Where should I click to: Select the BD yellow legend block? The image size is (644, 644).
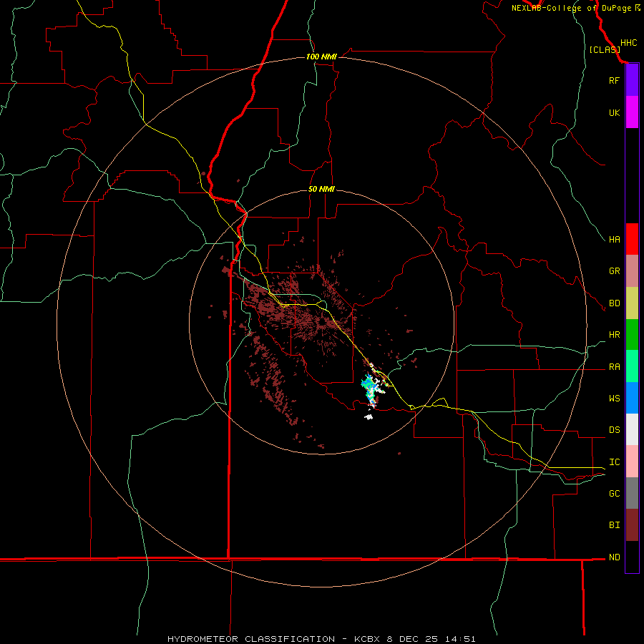pyautogui.click(x=632, y=303)
